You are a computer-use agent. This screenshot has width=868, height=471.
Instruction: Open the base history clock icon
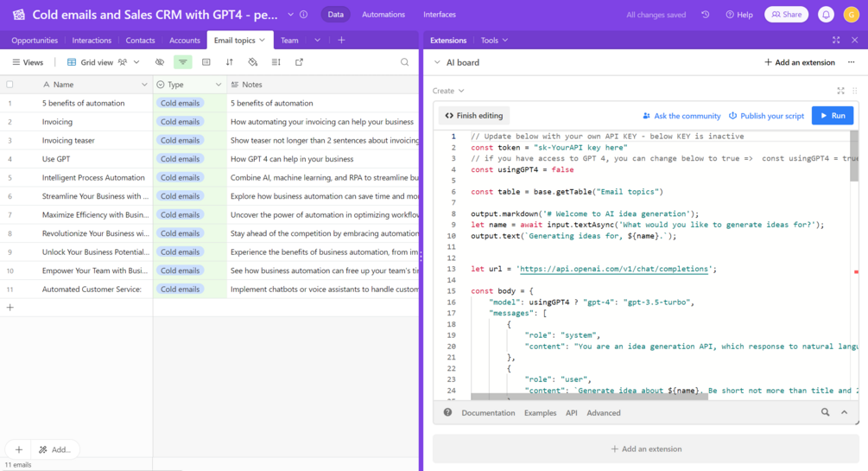click(706, 15)
